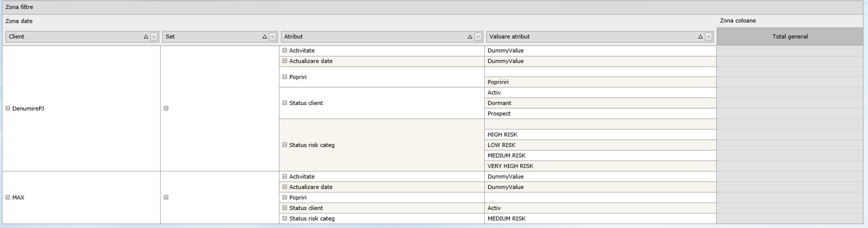Viewport: 868px width, 228px height.
Task: Collapse the Popriri attribute under DenumirePJ
Action: 285,77
